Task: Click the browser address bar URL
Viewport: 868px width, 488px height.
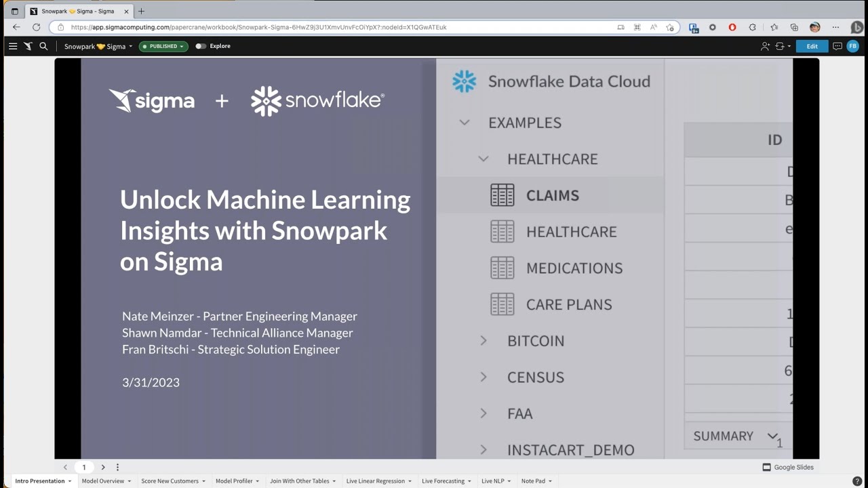Action: pyautogui.click(x=258, y=27)
